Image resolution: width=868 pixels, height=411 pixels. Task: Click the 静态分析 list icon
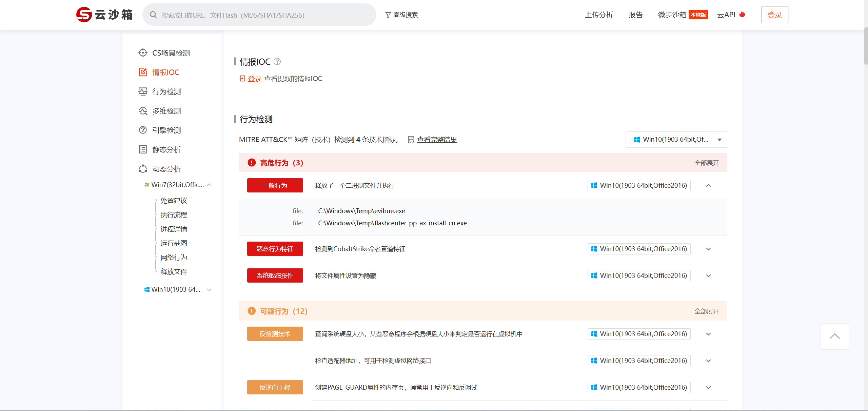pos(143,149)
